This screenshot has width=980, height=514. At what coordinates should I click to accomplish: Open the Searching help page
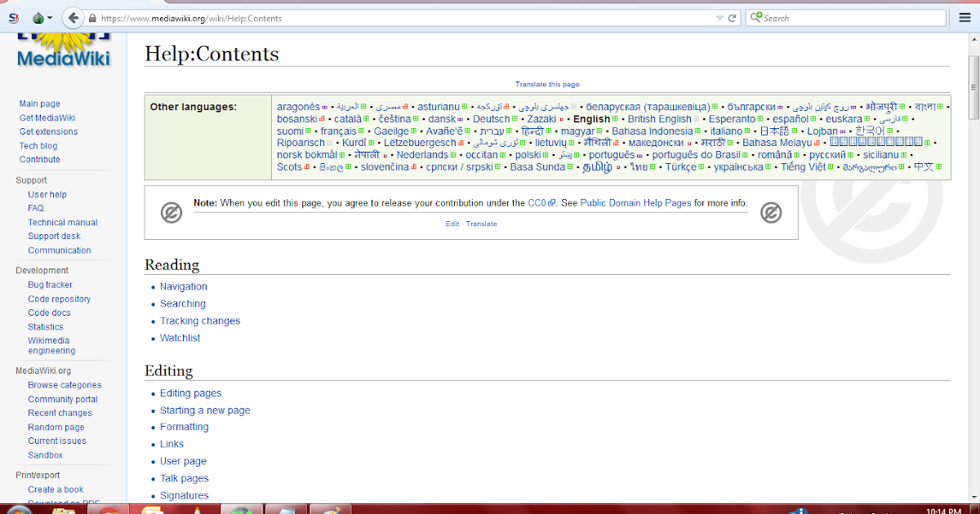[183, 304]
